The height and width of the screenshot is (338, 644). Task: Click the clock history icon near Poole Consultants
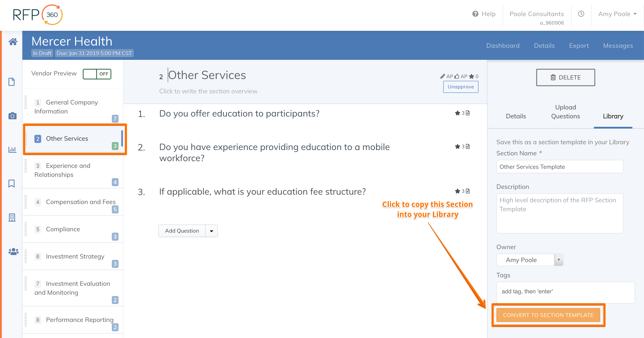(x=581, y=15)
